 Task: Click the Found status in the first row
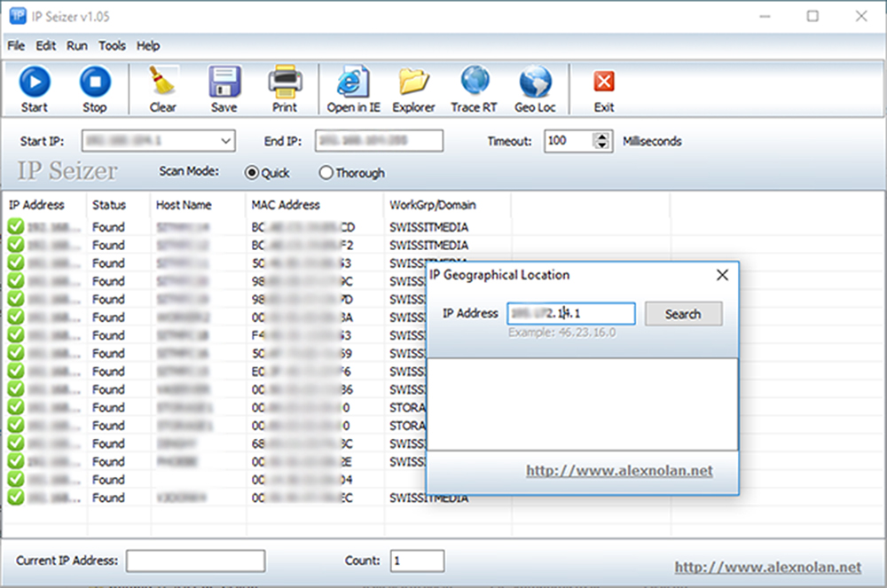point(108,227)
